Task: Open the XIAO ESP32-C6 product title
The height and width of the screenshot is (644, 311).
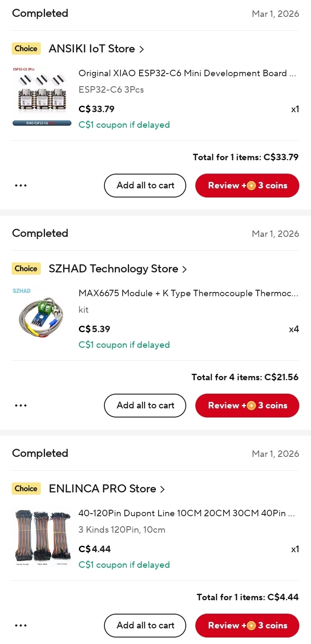Action: click(x=188, y=73)
